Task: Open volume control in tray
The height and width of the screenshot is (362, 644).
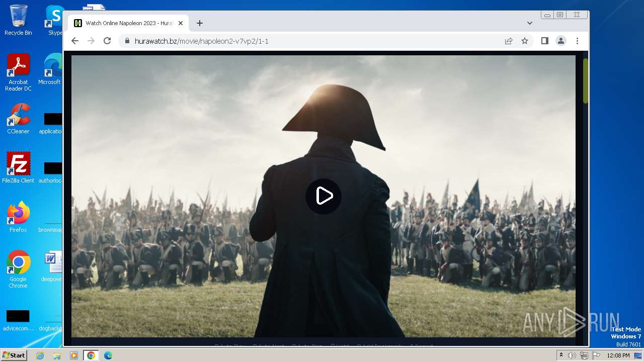Action: click(572, 355)
